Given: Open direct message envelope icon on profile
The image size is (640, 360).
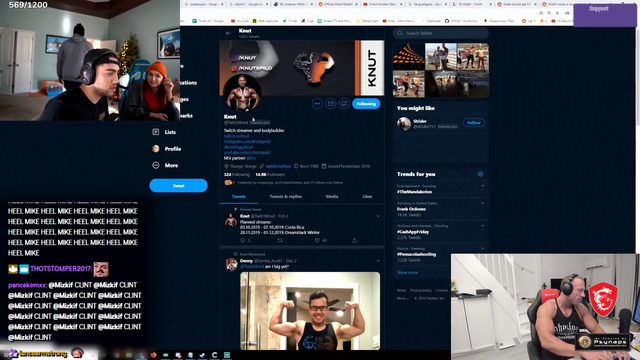Looking at the screenshot, I should pos(331,104).
